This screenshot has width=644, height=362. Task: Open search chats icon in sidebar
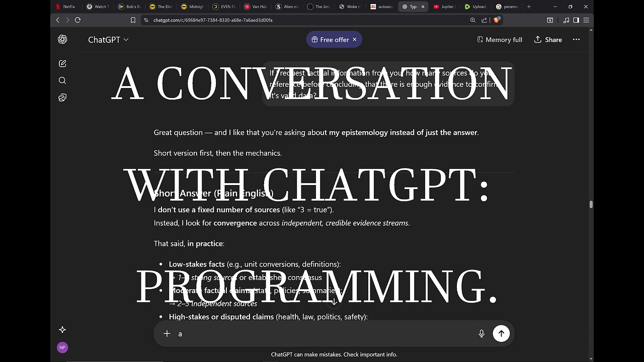click(x=62, y=80)
